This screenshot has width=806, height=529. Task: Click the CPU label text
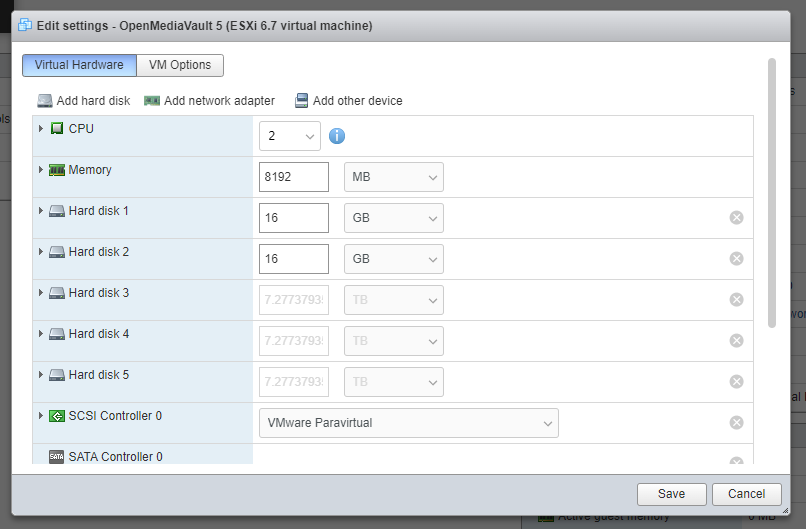click(81, 129)
